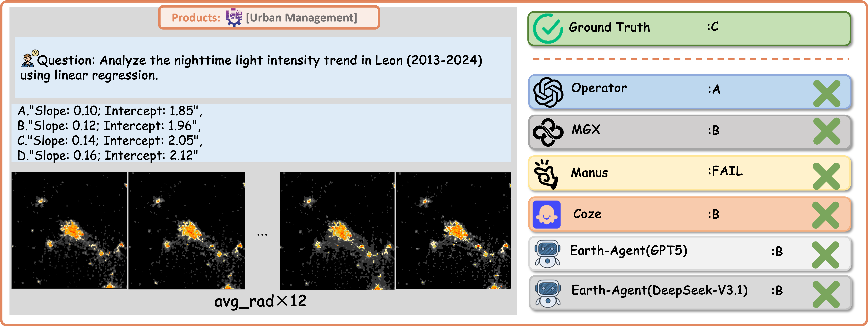Open the first nighttime light thumbnail
The image size is (868, 327).
[x=69, y=232]
